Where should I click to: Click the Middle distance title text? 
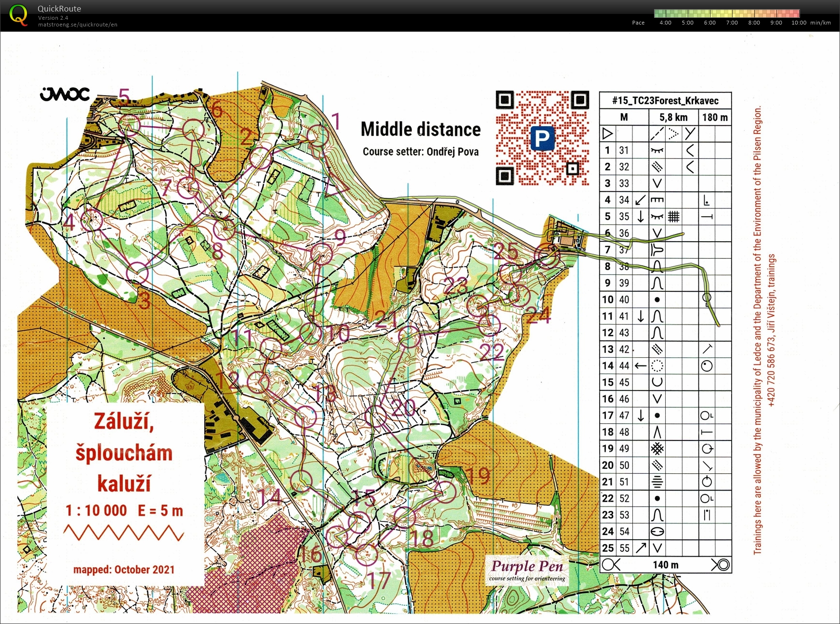(x=420, y=130)
